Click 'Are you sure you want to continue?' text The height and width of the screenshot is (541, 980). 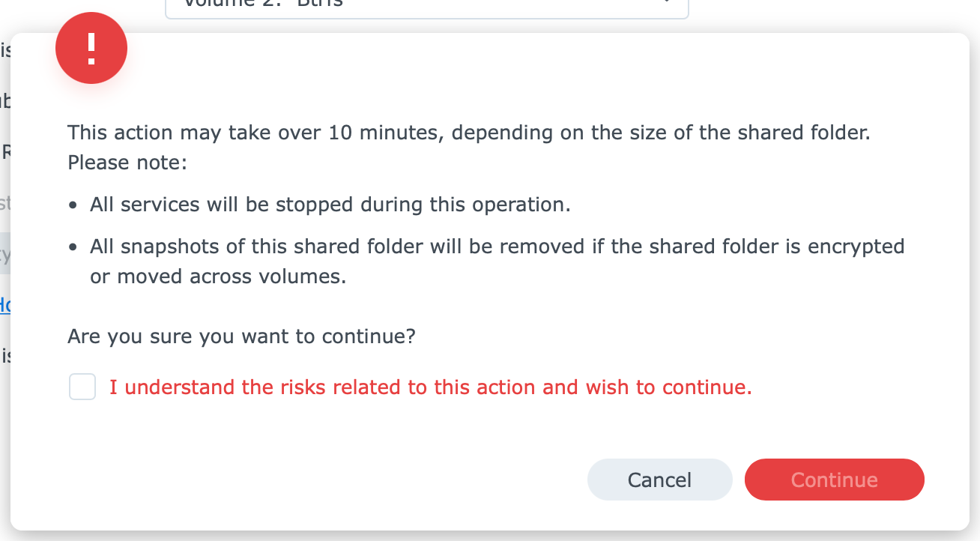(x=241, y=336)
